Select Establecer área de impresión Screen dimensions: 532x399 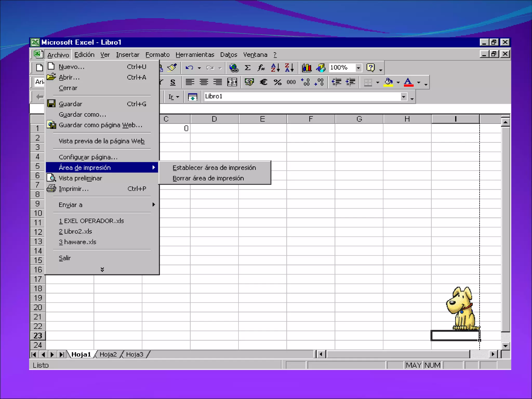click(214, 168)
